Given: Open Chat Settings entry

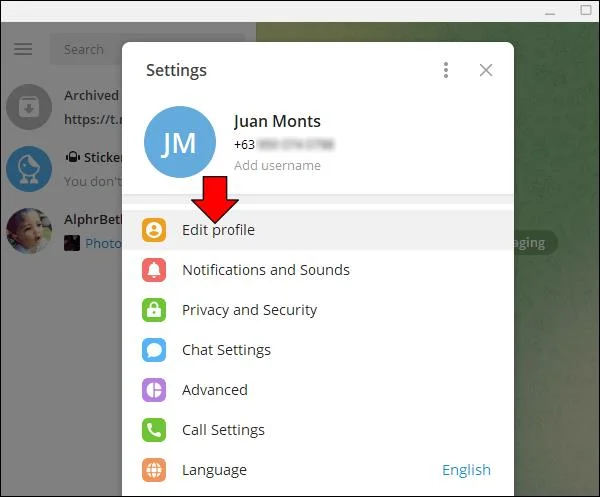Looking at the screenshot, I should (x=318, y=350).
